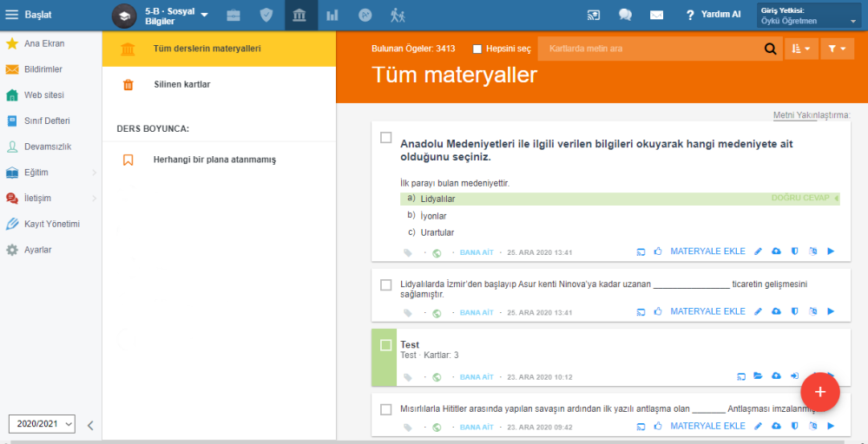
Task: Open the 5-B Sosyal Bilgiler class dropdown
Action: coord(176,16)
